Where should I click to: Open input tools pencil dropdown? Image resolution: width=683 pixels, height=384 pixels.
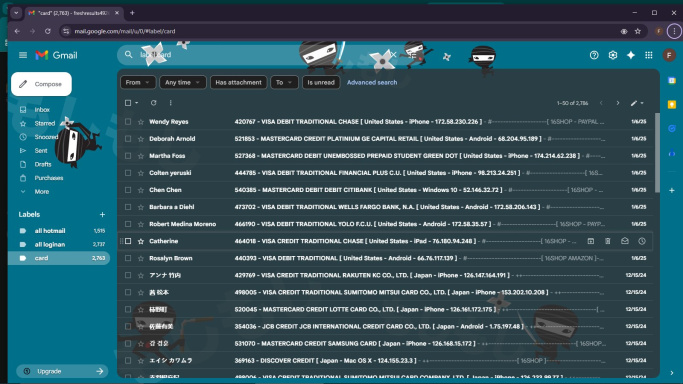pyautogui.click(x=637, y=103)
